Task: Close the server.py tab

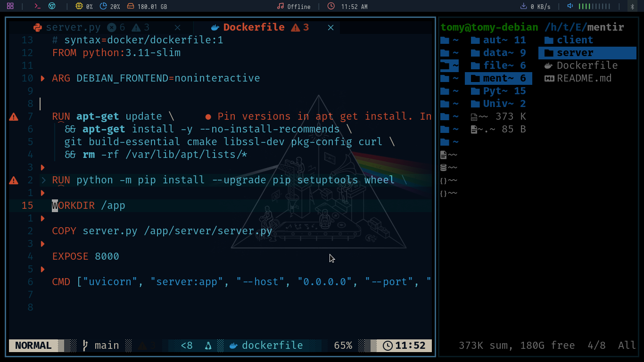Action: click(x=177, y=27)
